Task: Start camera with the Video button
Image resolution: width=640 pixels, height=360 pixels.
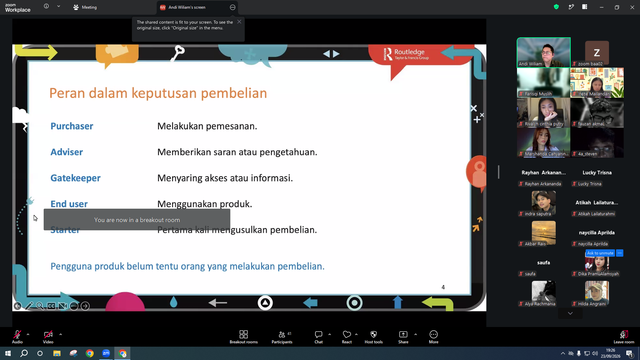Action: click(x=48, y=337)
